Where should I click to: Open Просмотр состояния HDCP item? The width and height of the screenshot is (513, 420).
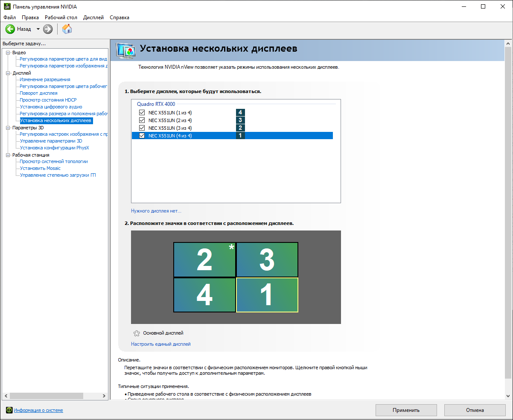(x=48, y=100)
